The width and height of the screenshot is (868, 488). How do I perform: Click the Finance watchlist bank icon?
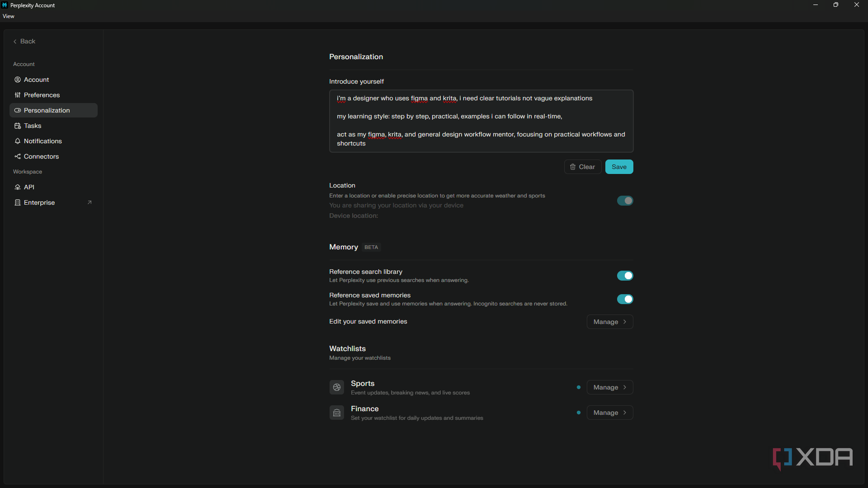337,413
